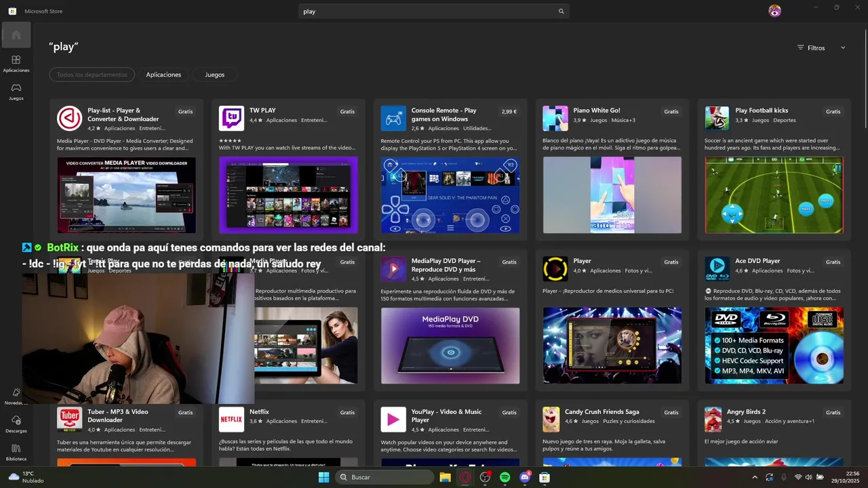The height and width of the screenshot is (488, 868).
Task: Click Gratis button for Netflix
Action: click(348, 413)
